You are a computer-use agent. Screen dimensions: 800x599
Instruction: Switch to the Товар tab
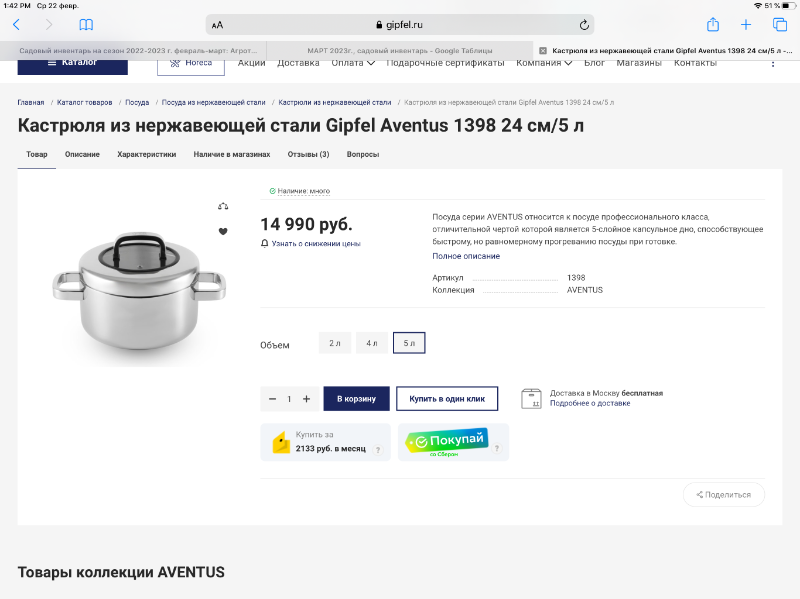click(x=37, y=154)
